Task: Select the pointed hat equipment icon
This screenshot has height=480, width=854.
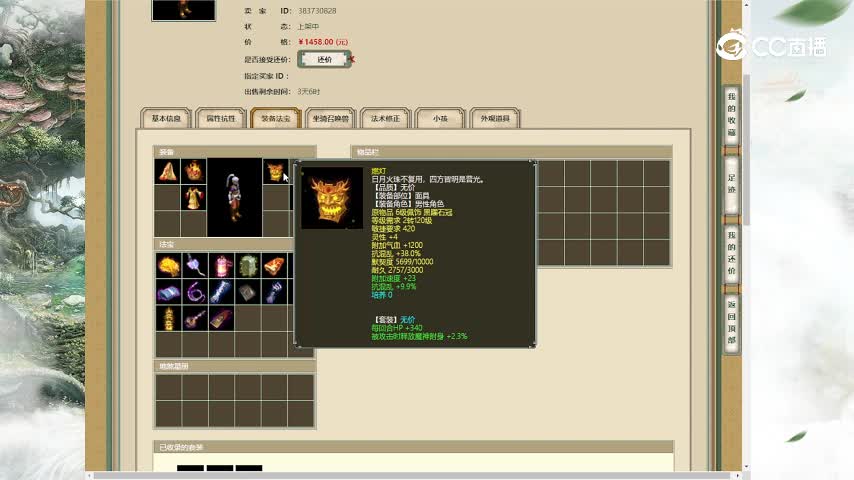Action: click(x=167, y=171)
